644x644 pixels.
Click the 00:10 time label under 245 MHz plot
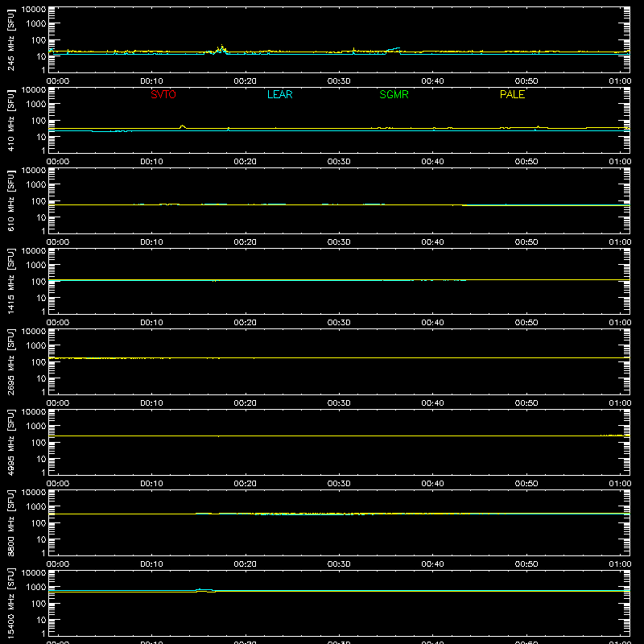point(151,81)
